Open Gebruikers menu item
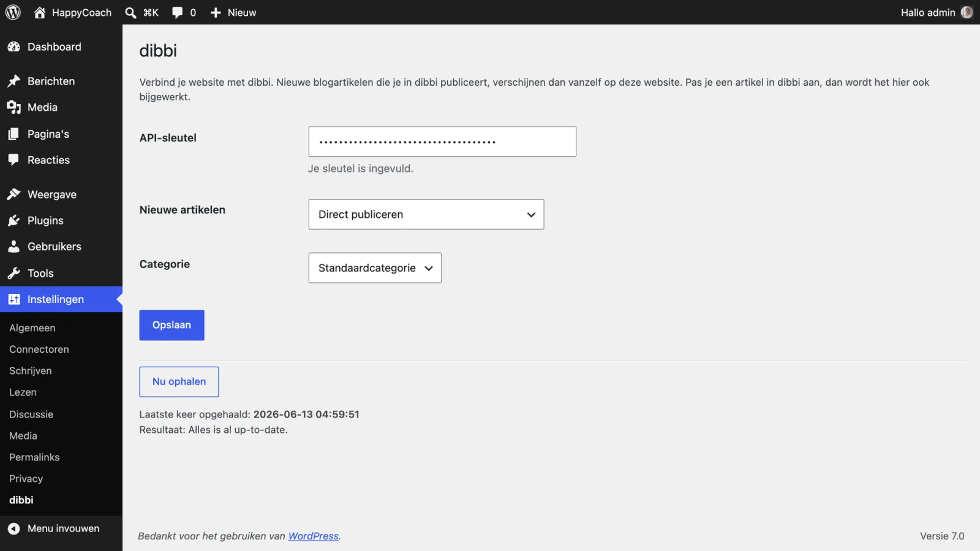 (61, 247)
